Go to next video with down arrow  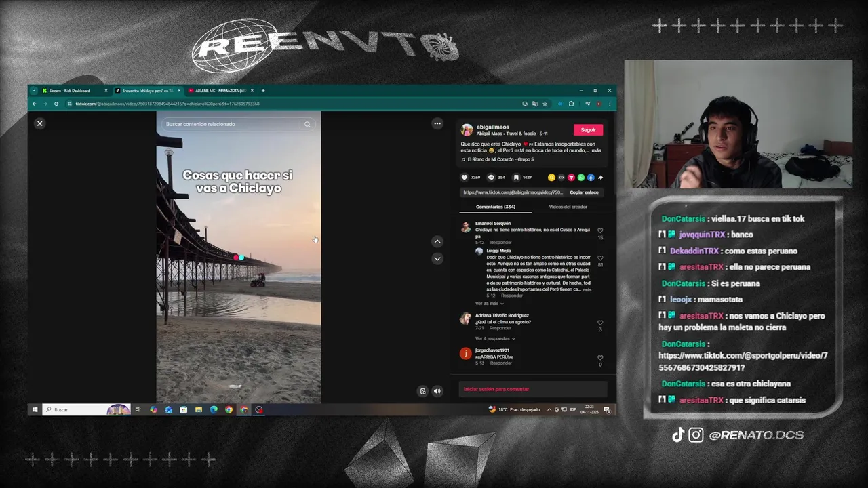pyautogui.click(x=437, y=258)
